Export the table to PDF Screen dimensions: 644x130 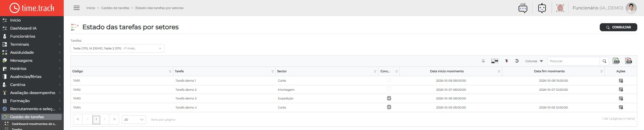[x=629, y=61]
